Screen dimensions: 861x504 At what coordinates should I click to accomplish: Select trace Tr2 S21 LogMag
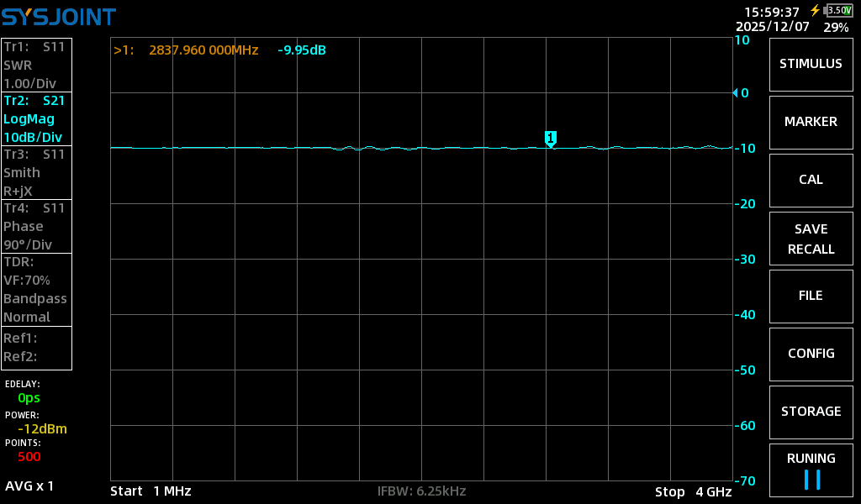click(36, 118)
